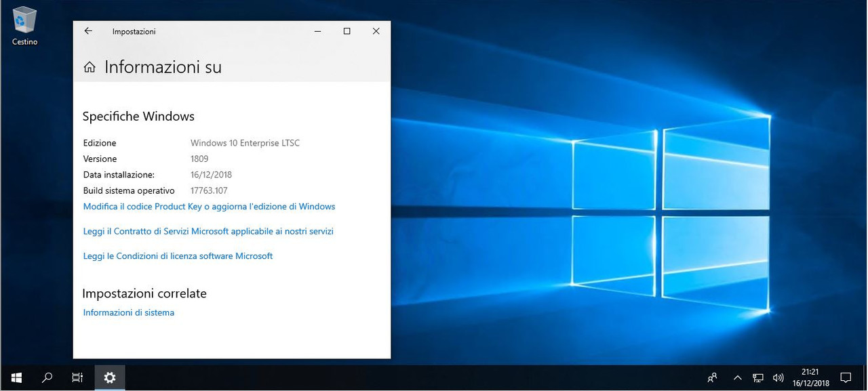The height and width of the screenshot is (391, 868).
Task: Open the network status tray icon
Action: [x=758, y=377]
